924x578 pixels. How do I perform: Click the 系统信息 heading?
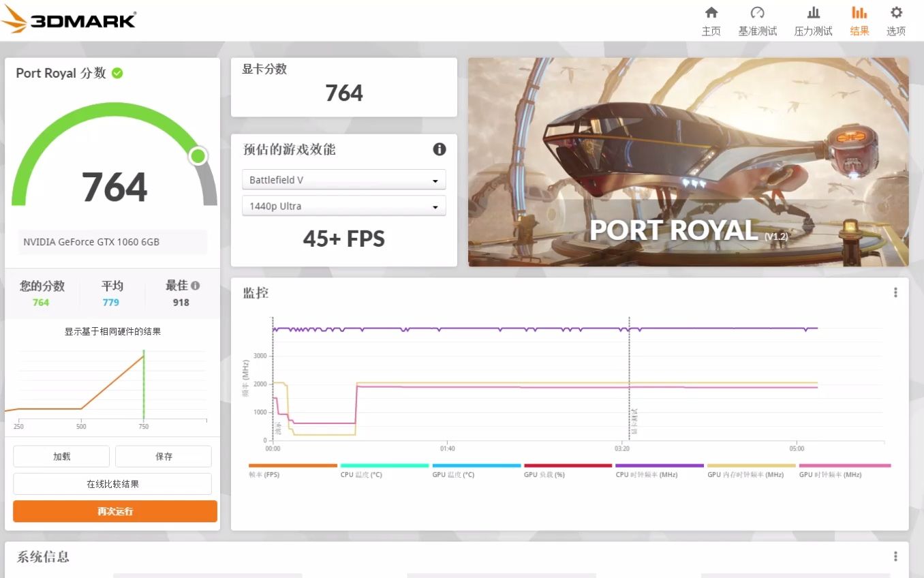tap(43, 557)
